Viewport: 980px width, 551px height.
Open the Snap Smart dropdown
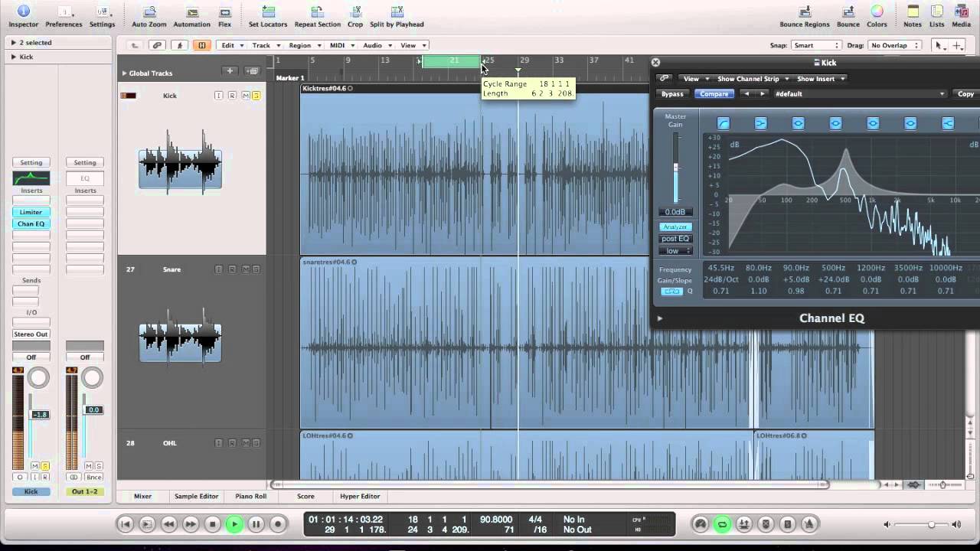(x=815, y=45)
